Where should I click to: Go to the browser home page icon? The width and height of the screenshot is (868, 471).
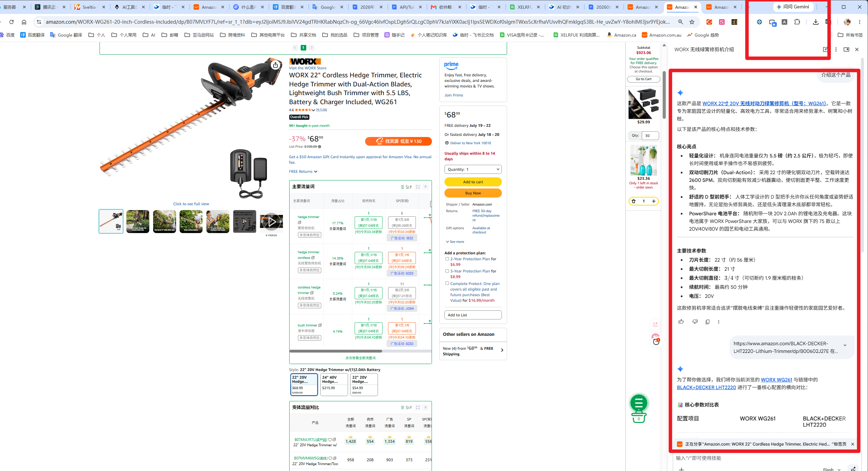24,22
